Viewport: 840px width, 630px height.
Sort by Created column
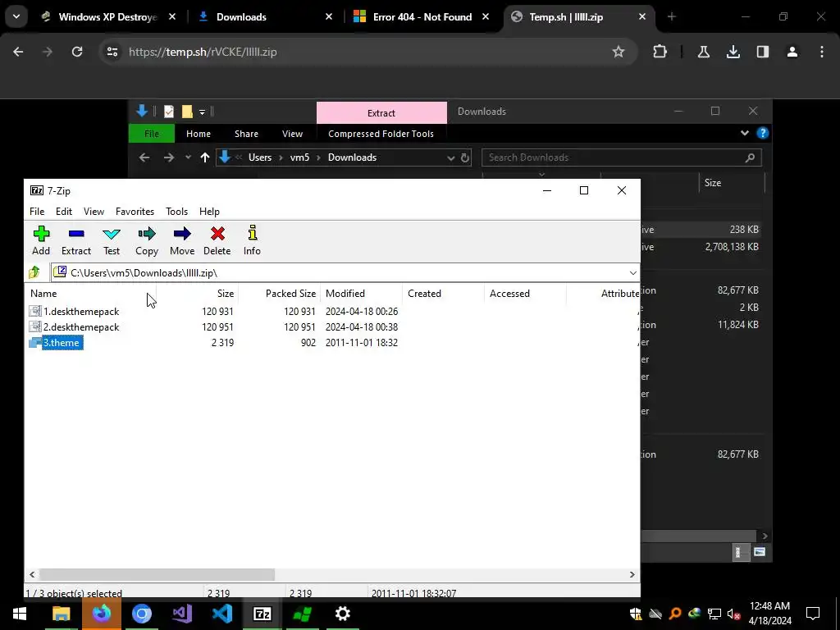point(443,294)
